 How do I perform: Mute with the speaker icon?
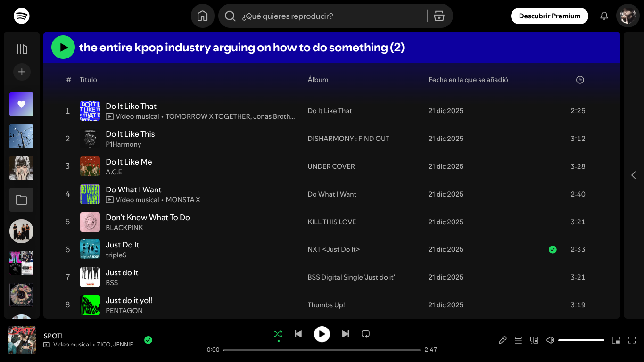(x=550, y=340)
